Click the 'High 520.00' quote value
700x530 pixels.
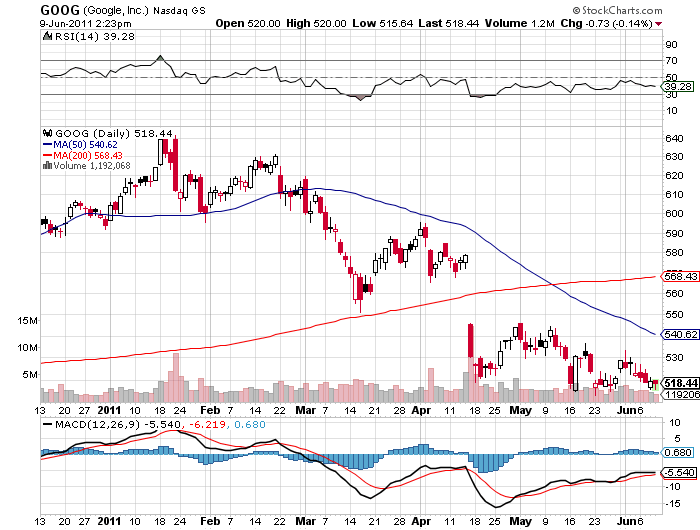click(x=316, y=23)
